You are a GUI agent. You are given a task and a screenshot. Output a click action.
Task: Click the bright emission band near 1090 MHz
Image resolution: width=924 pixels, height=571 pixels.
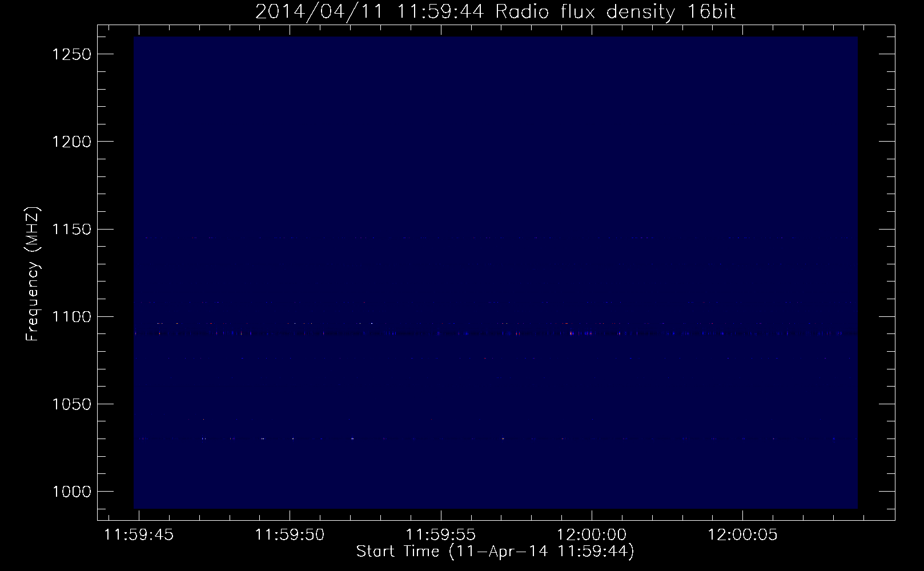point(495,333)
